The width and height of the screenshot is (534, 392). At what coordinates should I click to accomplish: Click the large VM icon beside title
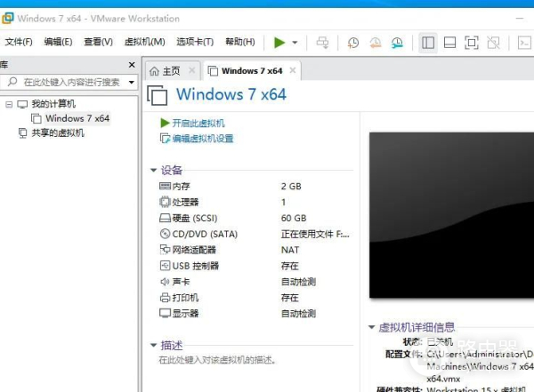[x=158, y=95]
